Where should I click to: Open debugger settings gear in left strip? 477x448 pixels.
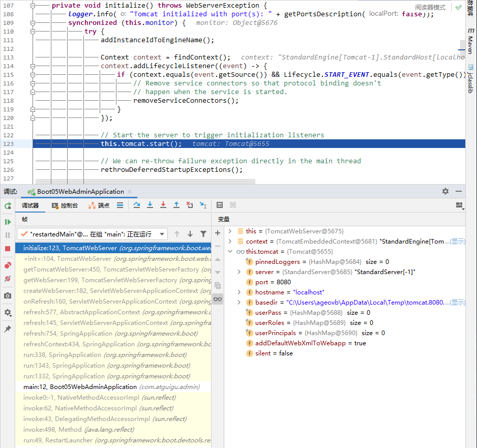coord(8,312)
